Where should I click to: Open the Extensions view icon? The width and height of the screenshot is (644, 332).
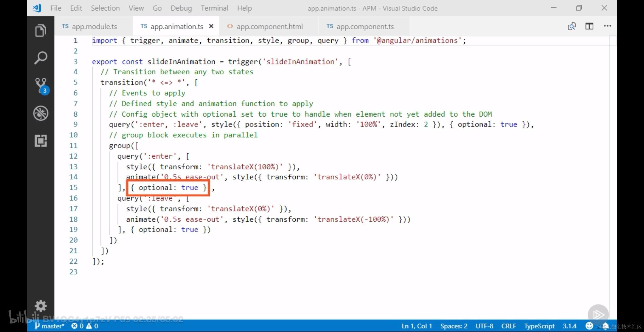pos(41,141)
